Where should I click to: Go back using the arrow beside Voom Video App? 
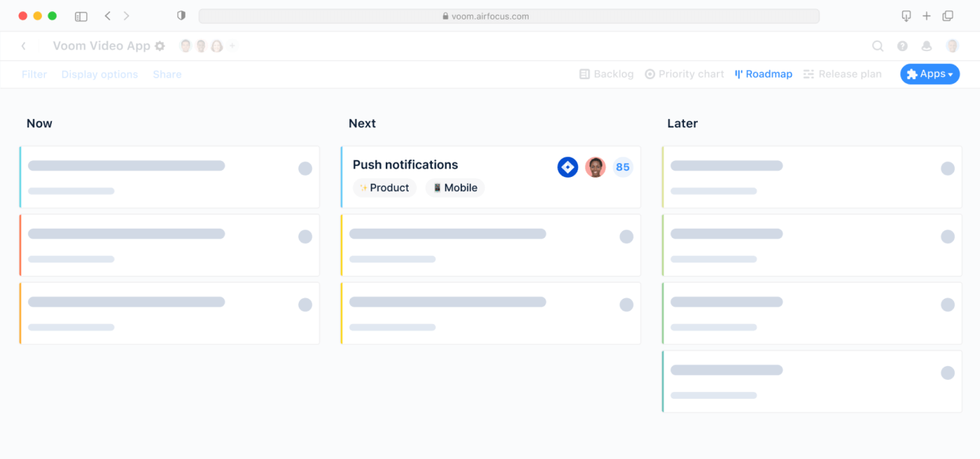24,45
